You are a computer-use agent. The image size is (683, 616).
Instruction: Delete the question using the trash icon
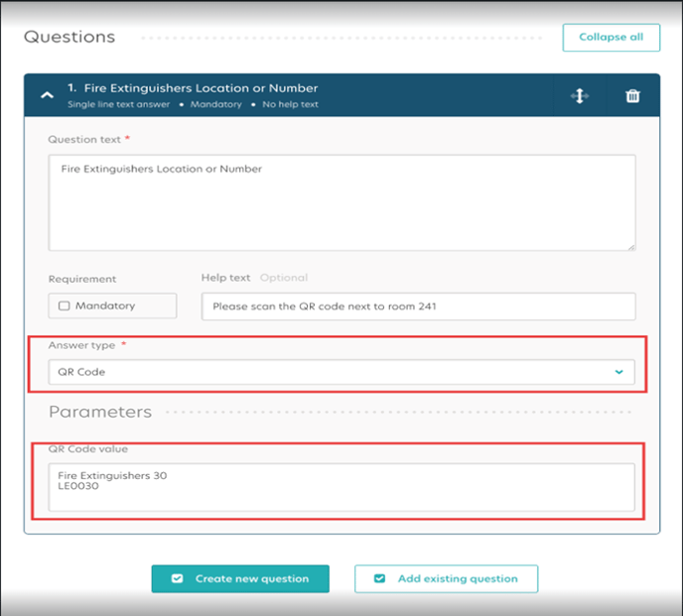click(632, 95)
